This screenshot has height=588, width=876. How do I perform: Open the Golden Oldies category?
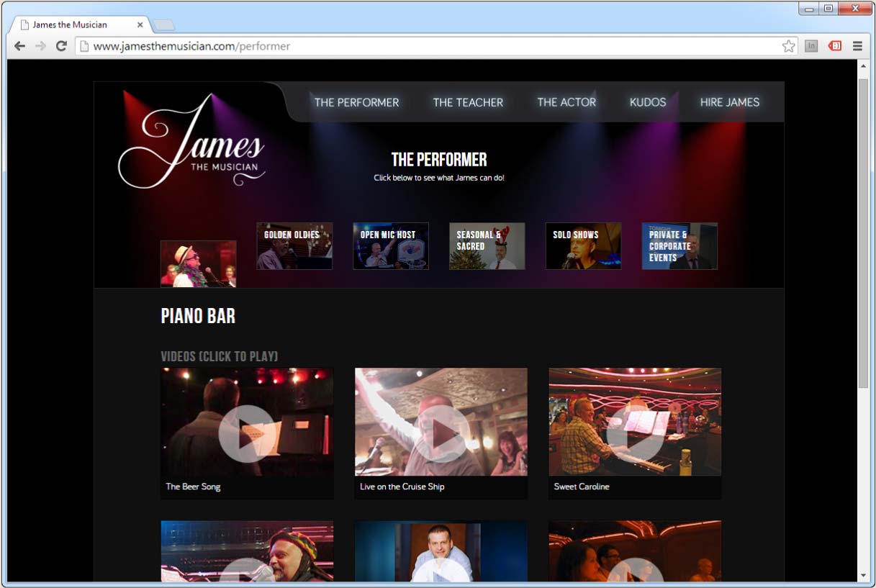[x=294, y=246]
